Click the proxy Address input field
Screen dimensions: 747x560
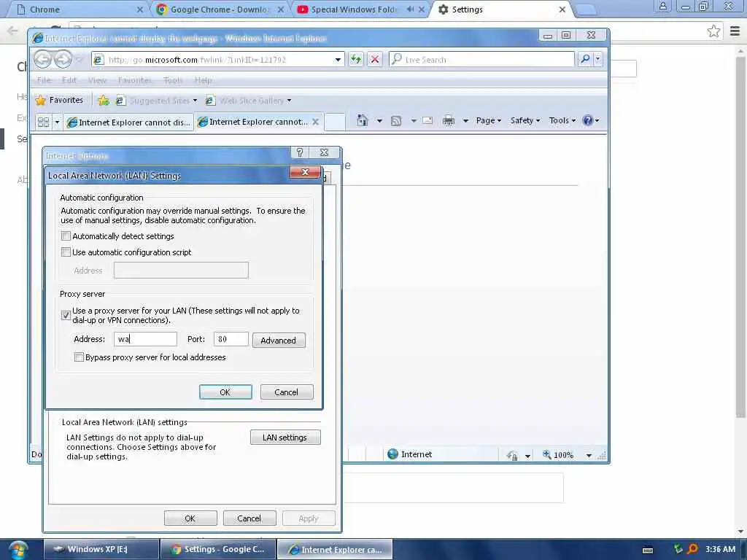tap(145, 339)
